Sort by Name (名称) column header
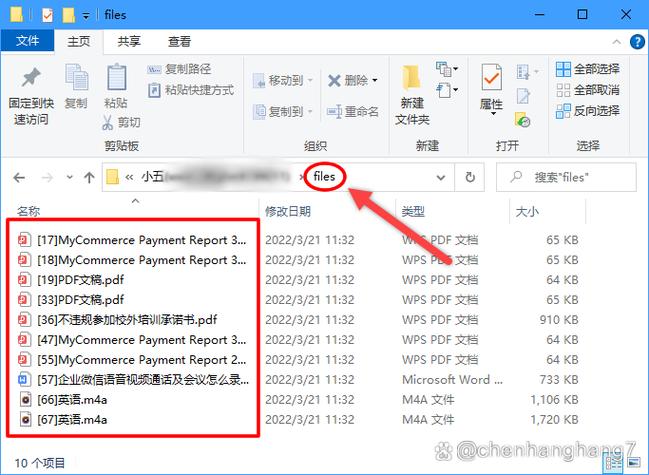The height and width of the screenshot is (475, 649). coord(28,211)
